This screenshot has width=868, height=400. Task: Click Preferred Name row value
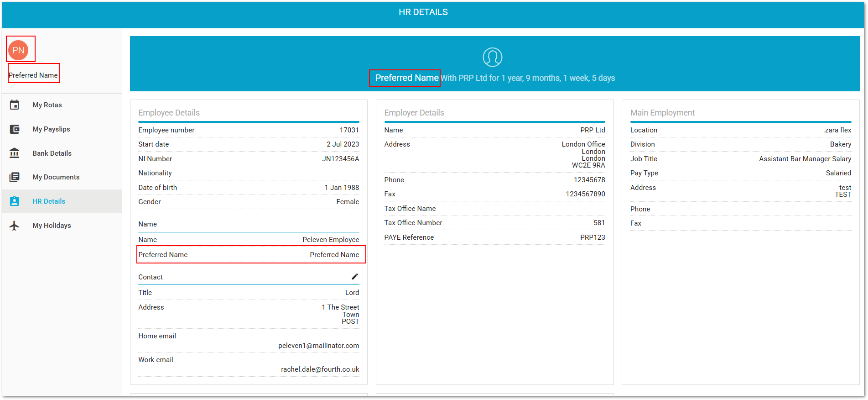point(334,255)
